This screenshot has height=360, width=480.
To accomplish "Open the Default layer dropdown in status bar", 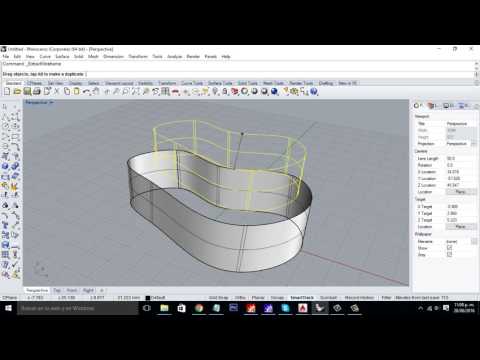I will (x=157, y=297).
